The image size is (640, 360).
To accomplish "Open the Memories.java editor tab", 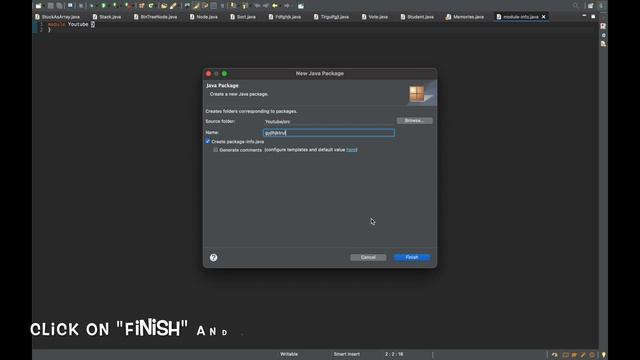I will 465,17.
